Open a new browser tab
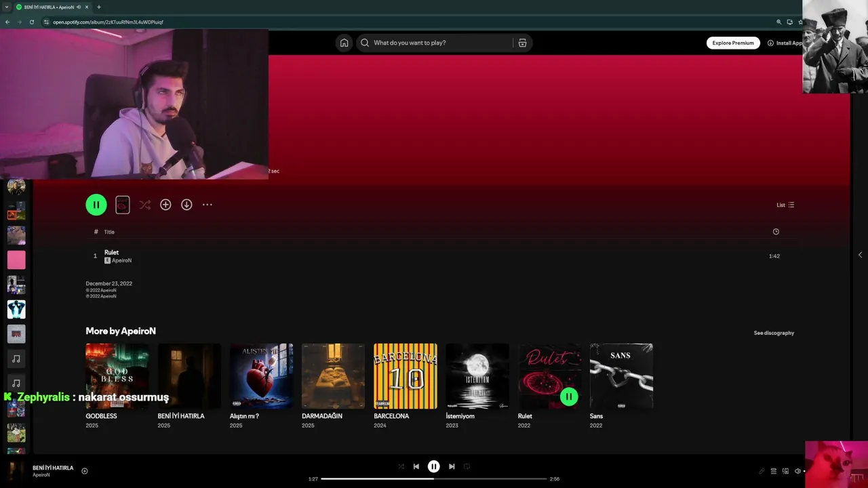 point(98,7)
